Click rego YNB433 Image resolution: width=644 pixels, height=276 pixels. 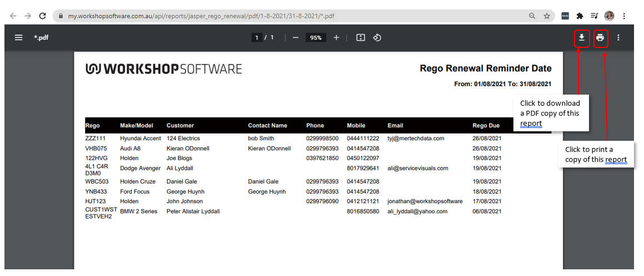(97, 191)
